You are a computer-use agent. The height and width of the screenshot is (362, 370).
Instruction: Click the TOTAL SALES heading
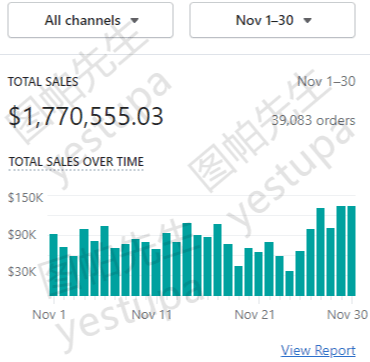(43, 82)
